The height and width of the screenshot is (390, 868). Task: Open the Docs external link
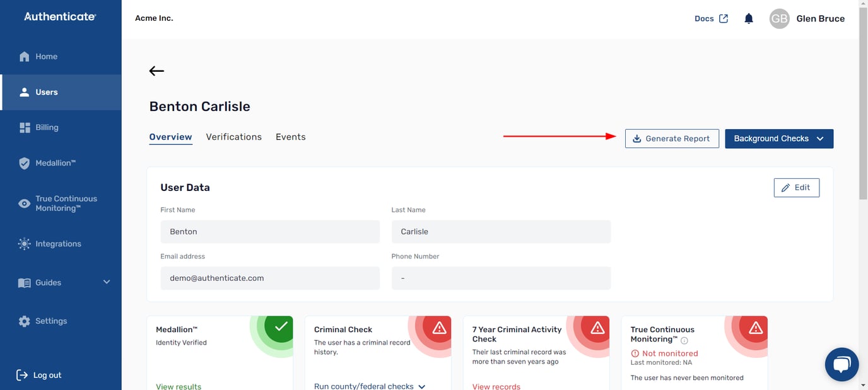click(711, 19)
